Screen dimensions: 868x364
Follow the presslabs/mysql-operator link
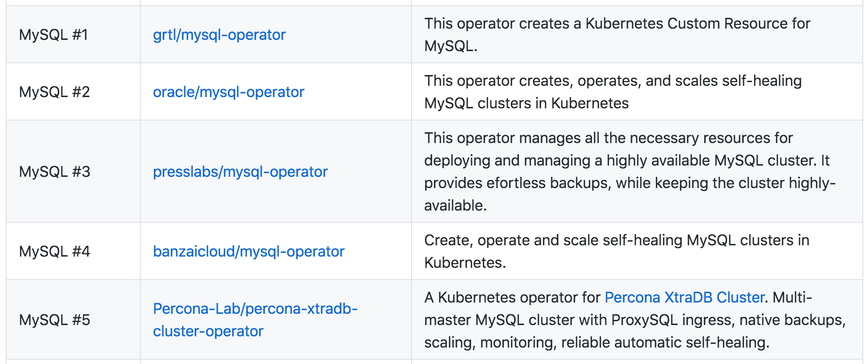coord(240,172)
